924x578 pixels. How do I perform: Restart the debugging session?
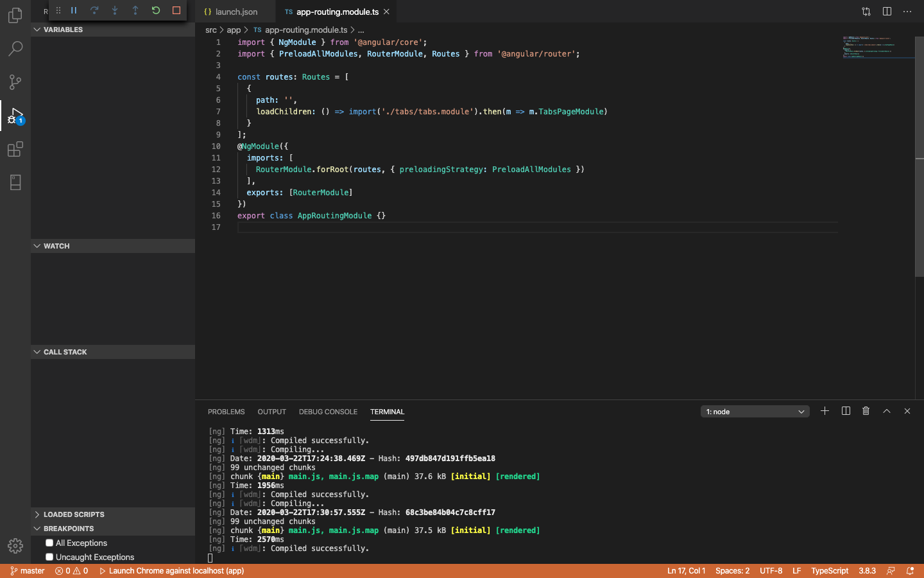tap(156, 10)
